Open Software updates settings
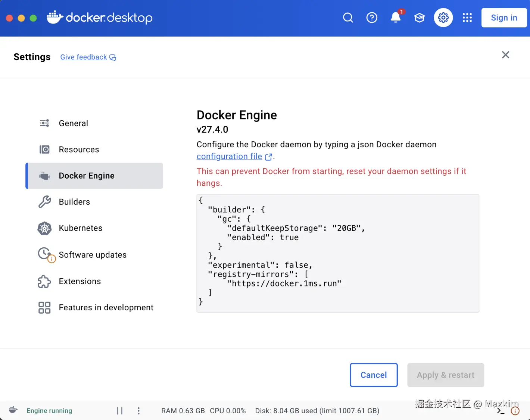 point(94,255)
